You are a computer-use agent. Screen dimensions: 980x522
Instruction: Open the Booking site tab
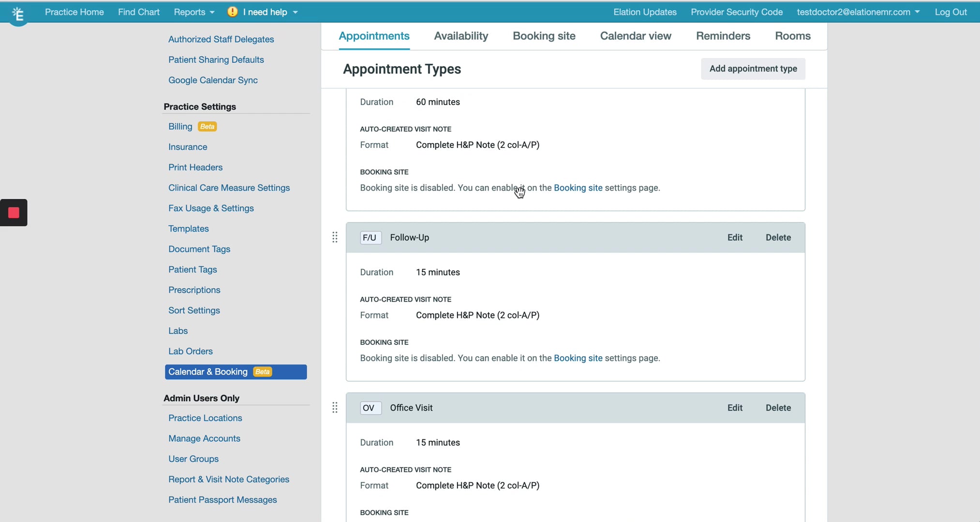pyautogui.click(x=544, y=36)
